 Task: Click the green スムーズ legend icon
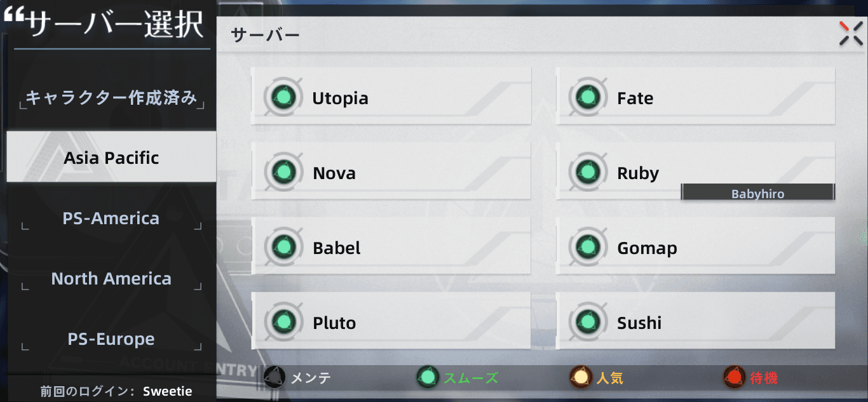click(x=428, y=378)
